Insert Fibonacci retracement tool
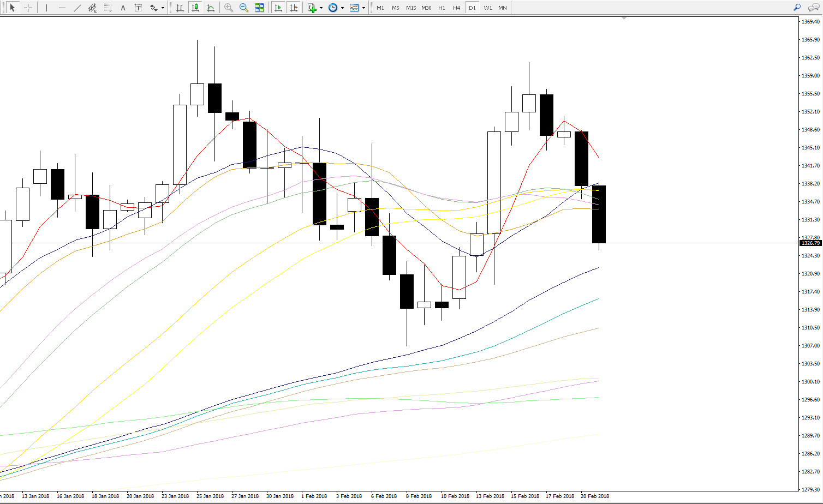Screen dimensions: 823x504 pos(108,8)
